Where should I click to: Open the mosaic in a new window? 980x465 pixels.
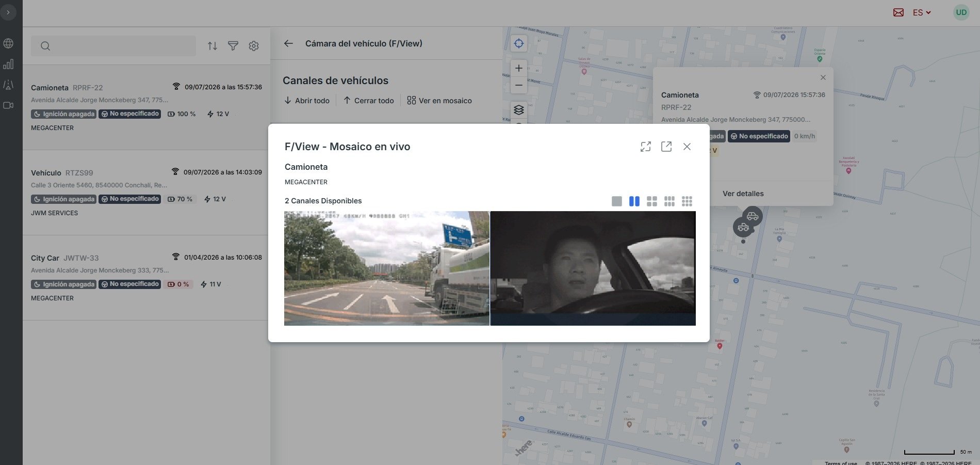pyautogui.click(x=666, y=147)
